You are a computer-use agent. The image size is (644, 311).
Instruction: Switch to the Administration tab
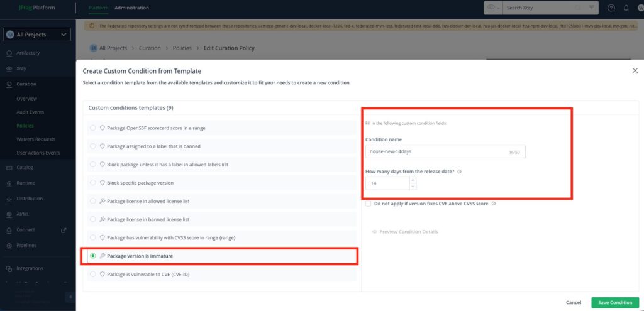pyautogui.click(x=131, y=8)
